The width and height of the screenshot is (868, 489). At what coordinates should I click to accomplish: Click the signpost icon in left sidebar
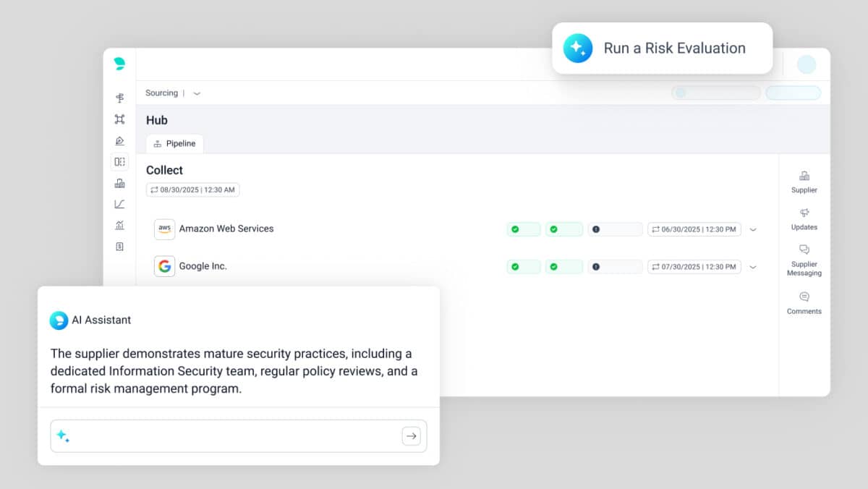click(119, 98)
